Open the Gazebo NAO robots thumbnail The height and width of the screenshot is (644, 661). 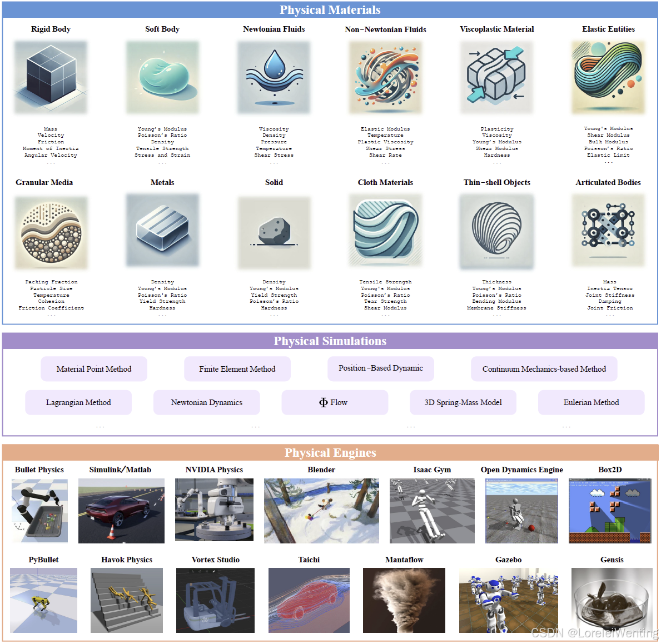click(x=508, y=600)
